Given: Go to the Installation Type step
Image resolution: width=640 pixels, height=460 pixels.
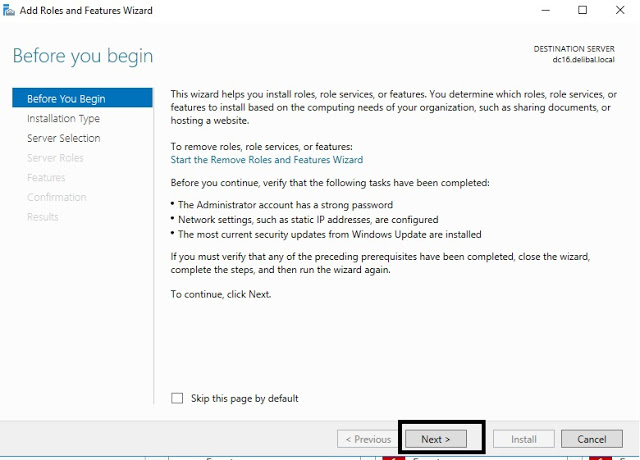Looking at the screenshot, I should tap(63, 119).
